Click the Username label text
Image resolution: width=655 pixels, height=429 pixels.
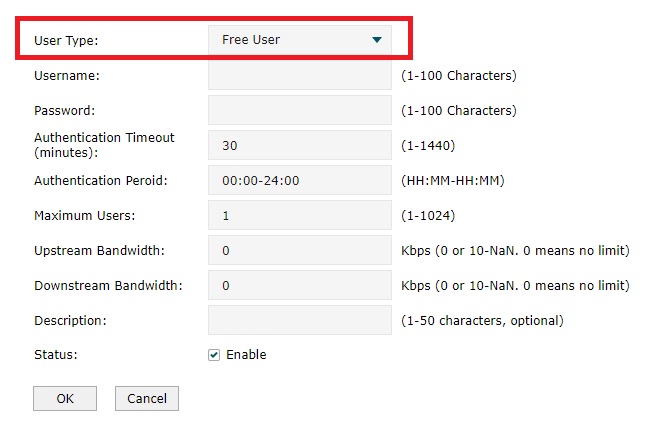tap(67, 76)
